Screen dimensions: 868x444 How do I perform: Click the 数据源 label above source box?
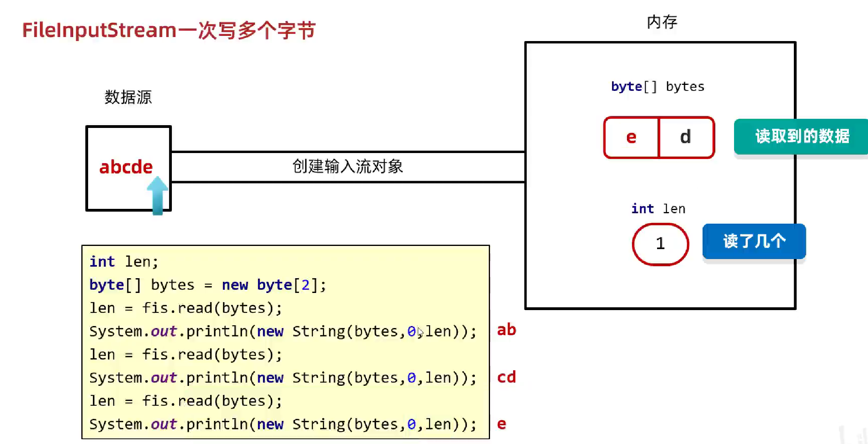point(128,97)
